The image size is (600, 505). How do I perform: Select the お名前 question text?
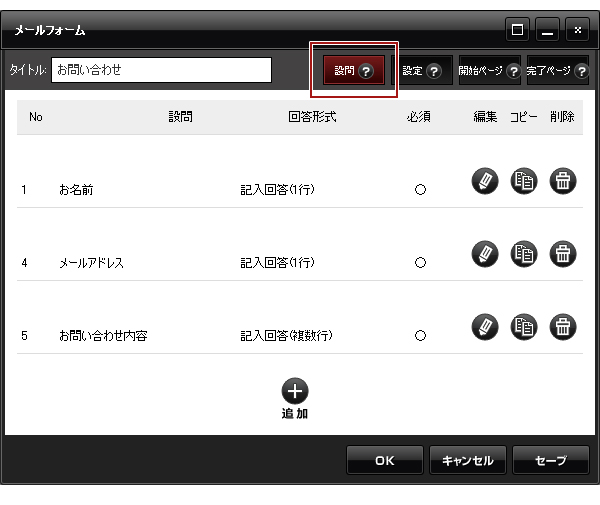[x=76, y=190]
